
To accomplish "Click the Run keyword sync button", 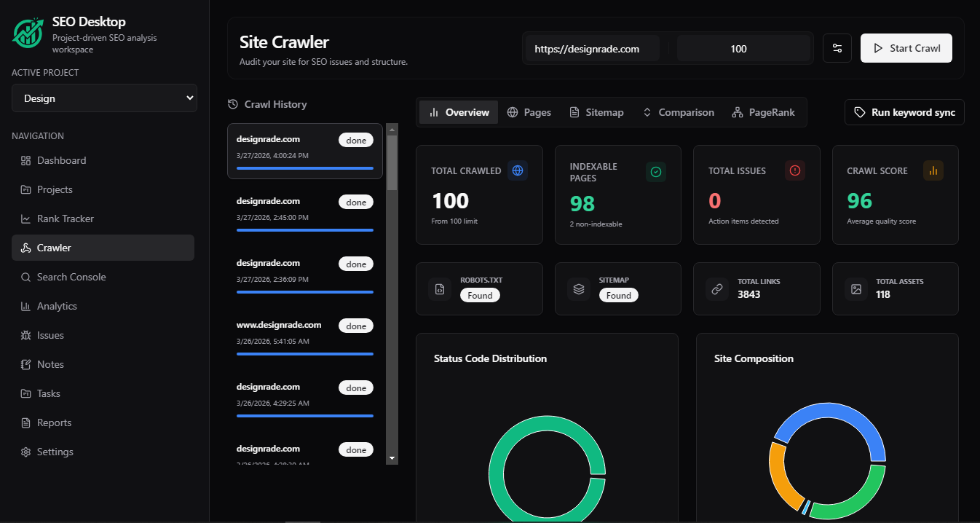I will [904, 112].
